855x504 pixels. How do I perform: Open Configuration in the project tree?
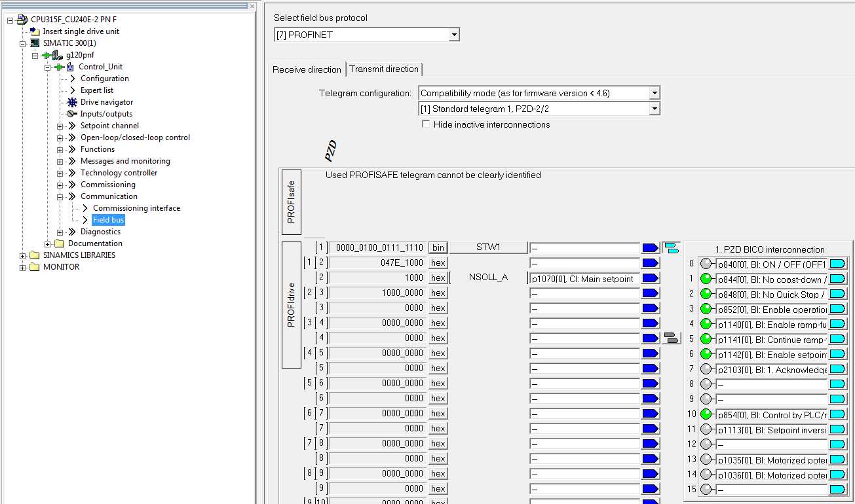click(x=104, y=79)
